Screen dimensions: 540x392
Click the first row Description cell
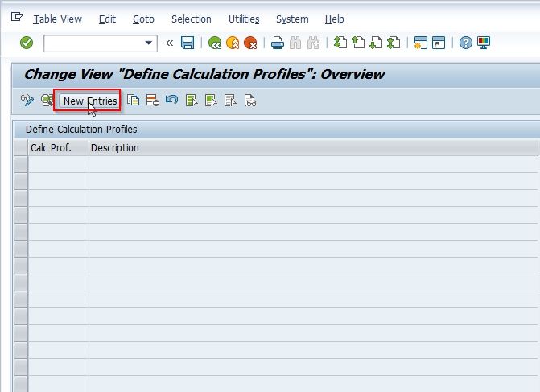coord(313,164)
